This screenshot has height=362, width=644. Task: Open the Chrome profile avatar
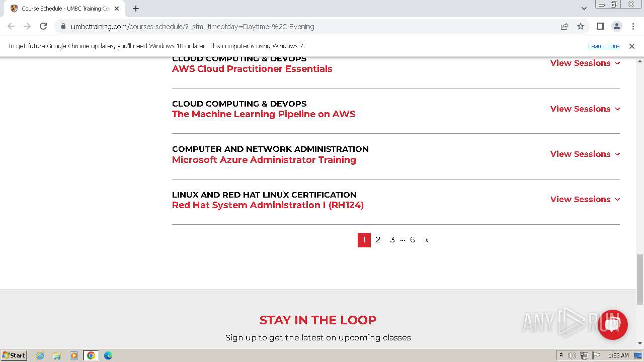tap(616, 26)
